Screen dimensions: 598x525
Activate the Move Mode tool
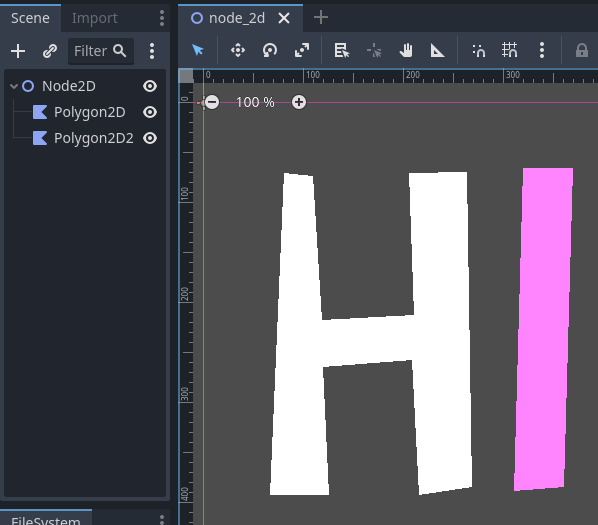point(238,50)
